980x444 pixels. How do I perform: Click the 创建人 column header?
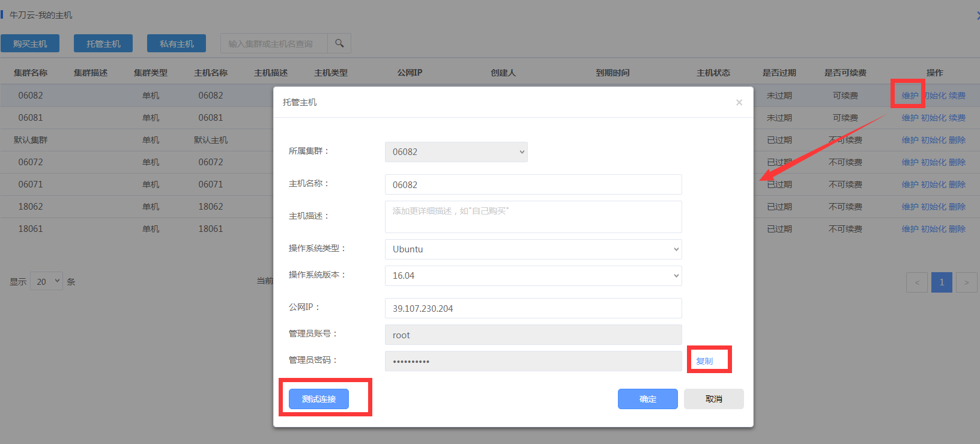(503, 73)
